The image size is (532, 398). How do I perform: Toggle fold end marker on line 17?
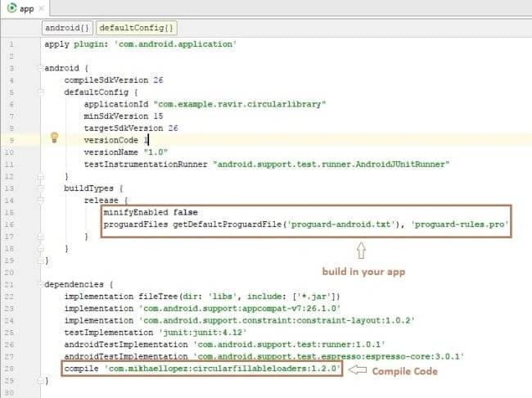(x=41, y=237)
